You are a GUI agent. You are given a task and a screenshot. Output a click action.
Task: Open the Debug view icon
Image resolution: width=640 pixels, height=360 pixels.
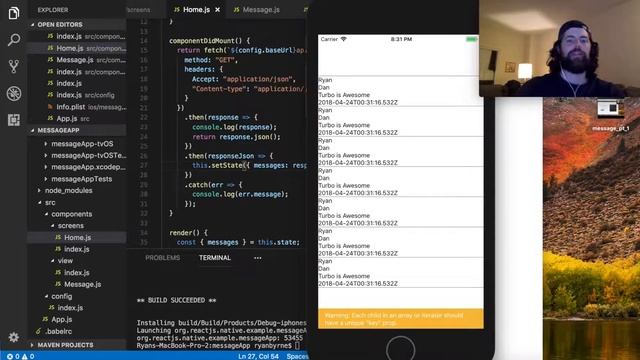(x=13, y=93)
